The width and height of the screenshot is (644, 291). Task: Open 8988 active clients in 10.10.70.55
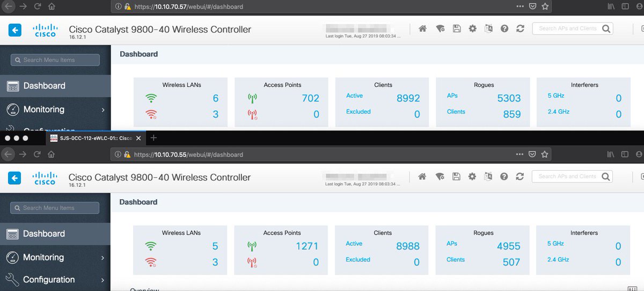408,246
